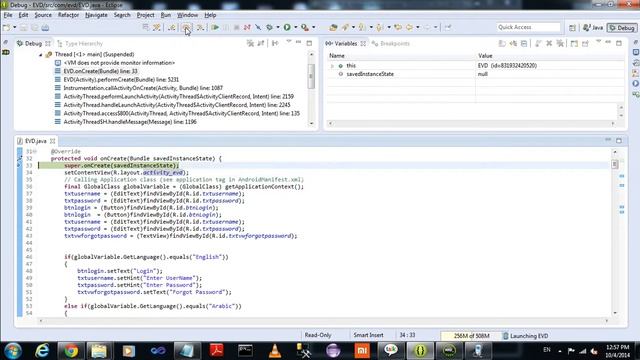Screen dimensions: 640x360
Task: Click the editor vertical scrollbar thumb
Action: [615, 164]
